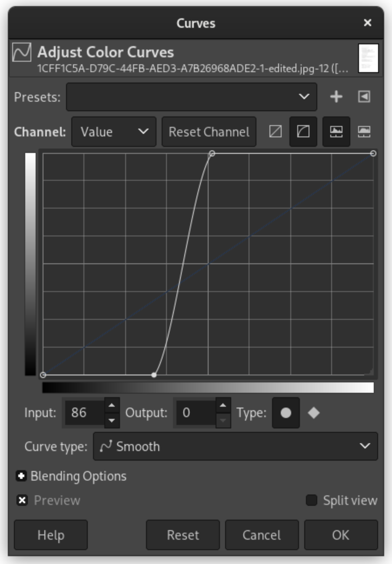Choose the linear histogram view
Image resolution: width=392 pixels, height=564 pixels.
pos(336,131)
